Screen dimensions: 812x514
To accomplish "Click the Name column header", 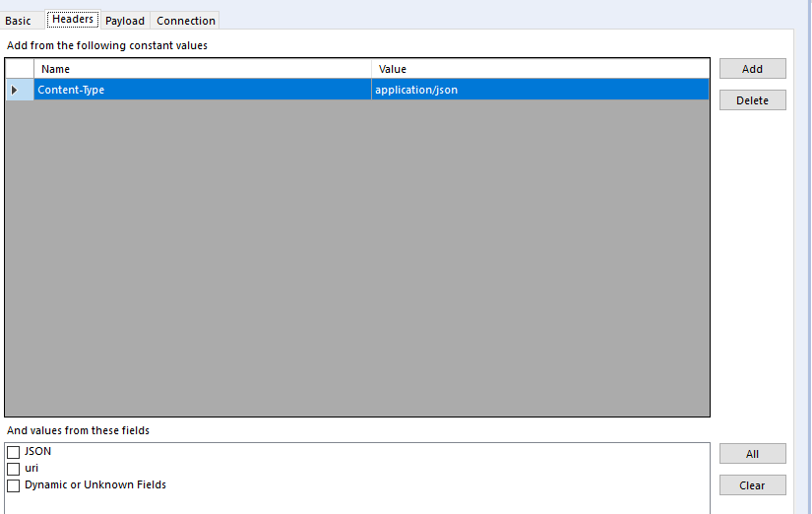I will tap(203, 69).
